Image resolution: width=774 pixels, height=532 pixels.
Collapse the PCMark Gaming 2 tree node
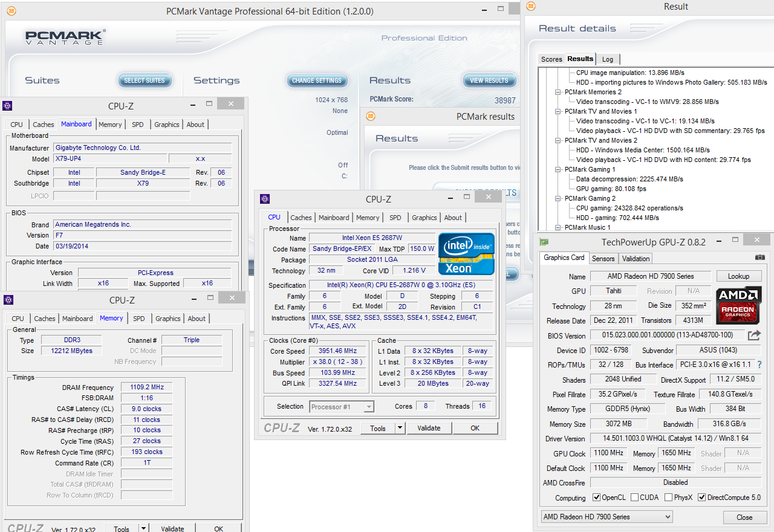pyautogui.click(x=559, y=198)
